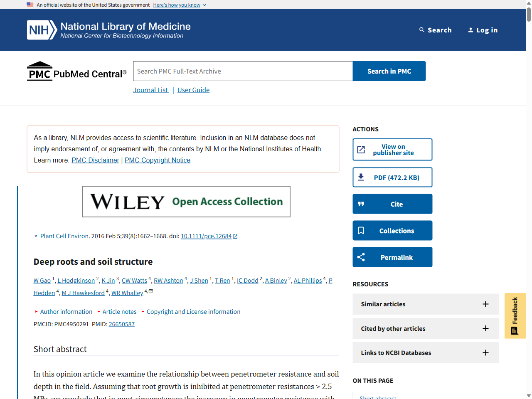Open the Wiley Open Access Collection banner
Viewport: 532px width, 399px height.
pos(186,202)
